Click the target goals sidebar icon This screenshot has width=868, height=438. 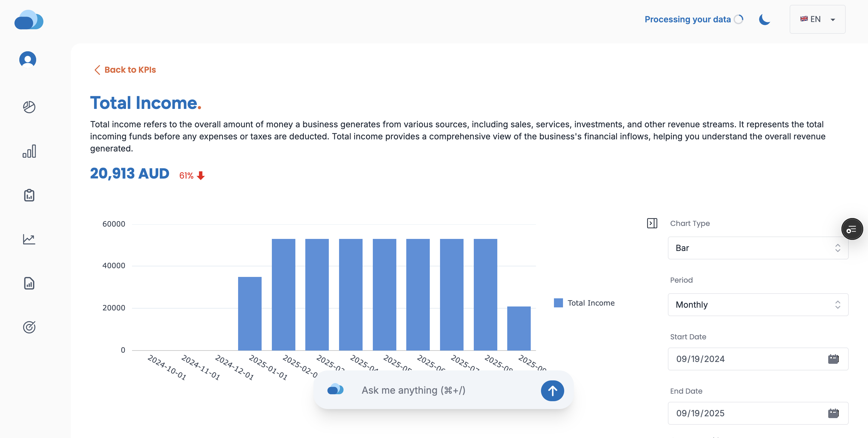coord(29,327)
